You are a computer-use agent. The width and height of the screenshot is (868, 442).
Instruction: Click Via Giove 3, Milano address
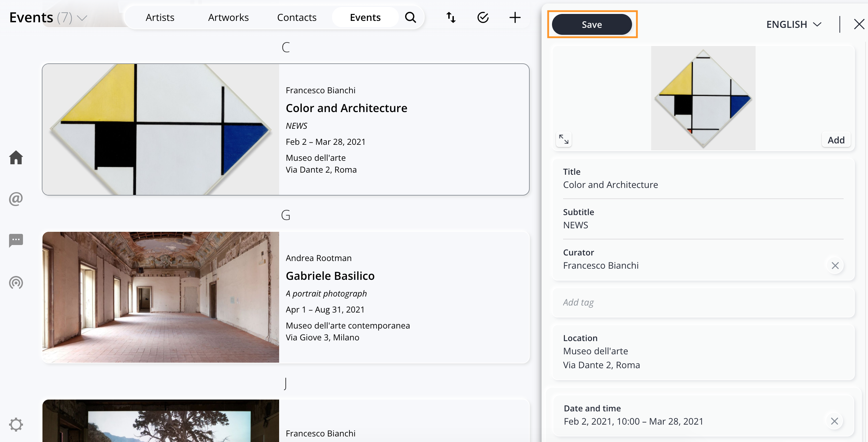322,338
